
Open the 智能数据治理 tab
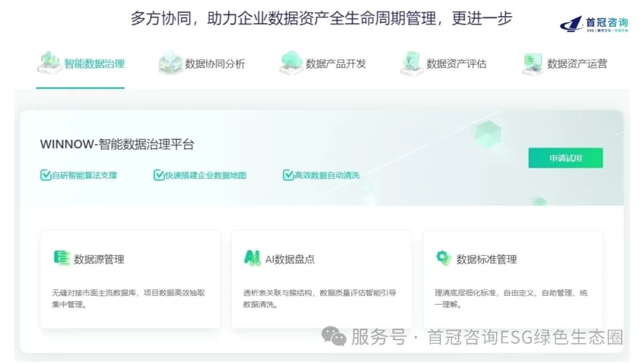80,64
